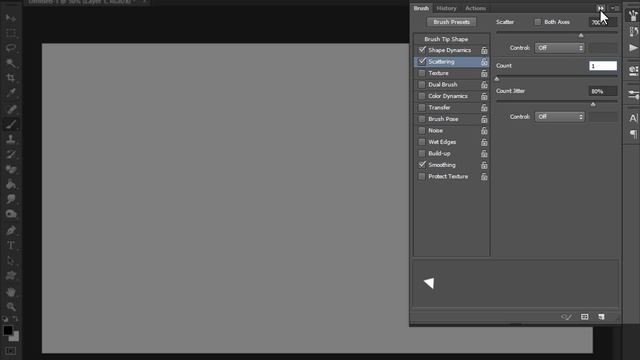Reset to default foreground and background colors
Viewport: 640px width, 360px height.
(5, 318)
